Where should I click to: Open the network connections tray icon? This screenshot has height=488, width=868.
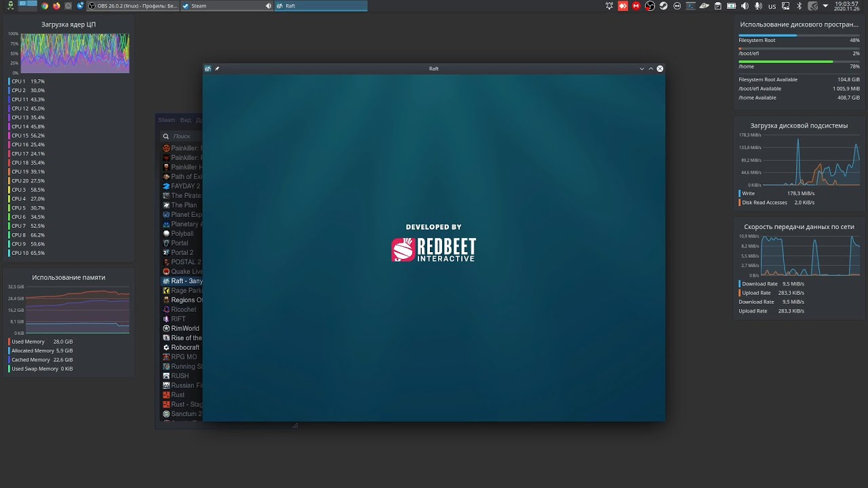click(x=785, y=5)
